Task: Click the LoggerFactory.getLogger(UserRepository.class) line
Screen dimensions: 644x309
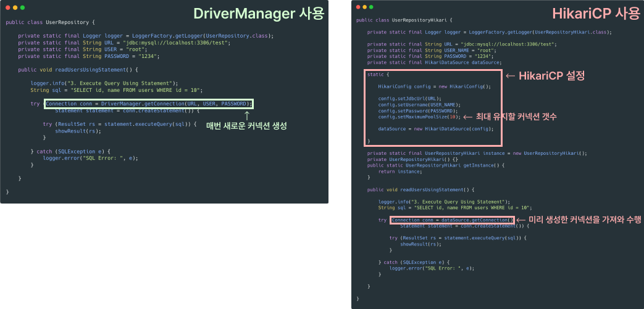Action: [146, 36]
